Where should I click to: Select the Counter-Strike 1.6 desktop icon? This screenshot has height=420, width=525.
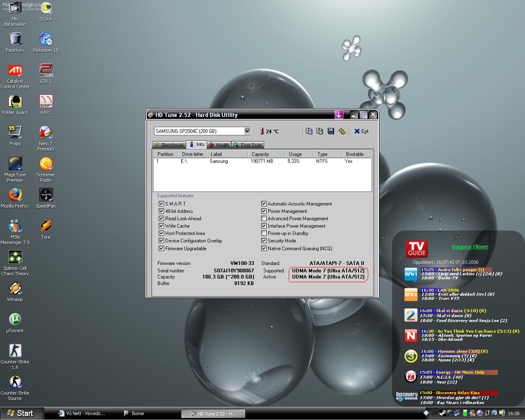[x=15, y=357]
